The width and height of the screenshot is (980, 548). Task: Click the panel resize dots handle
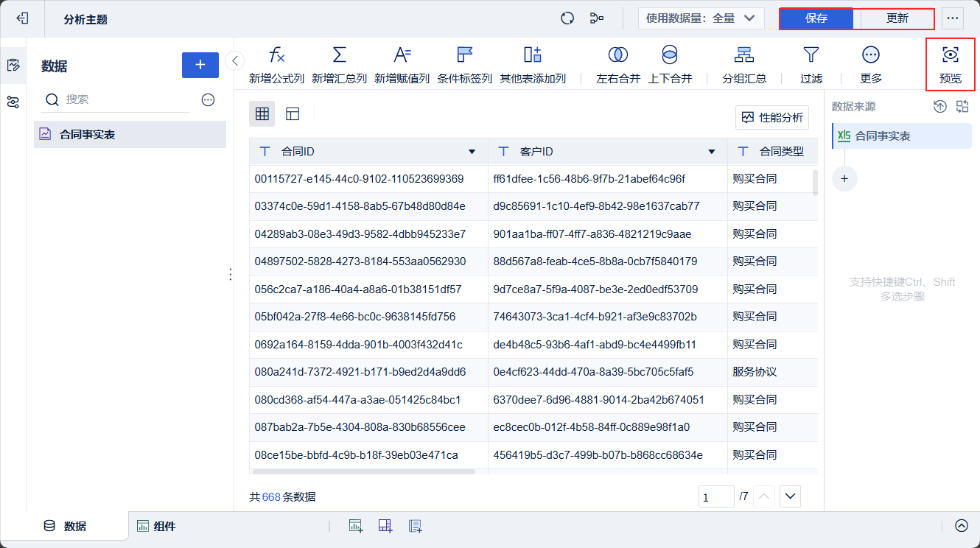click(230, 274)
